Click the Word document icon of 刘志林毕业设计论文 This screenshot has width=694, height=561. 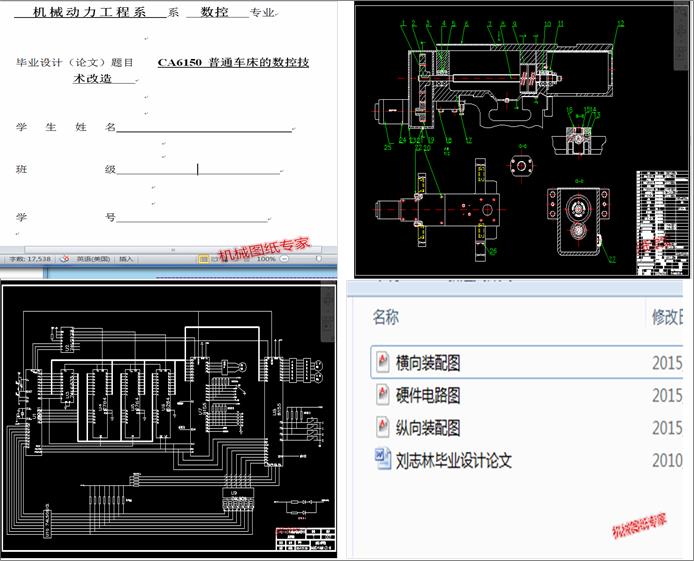click(382, 459)
